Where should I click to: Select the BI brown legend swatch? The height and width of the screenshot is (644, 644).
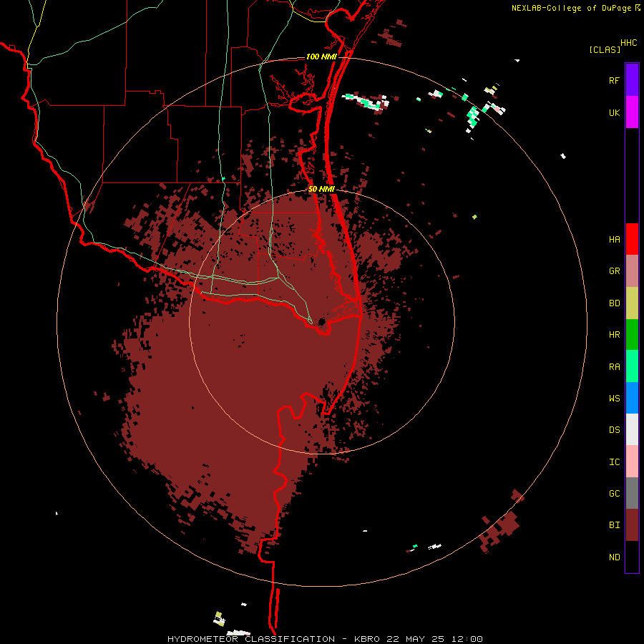pos(632,525)
